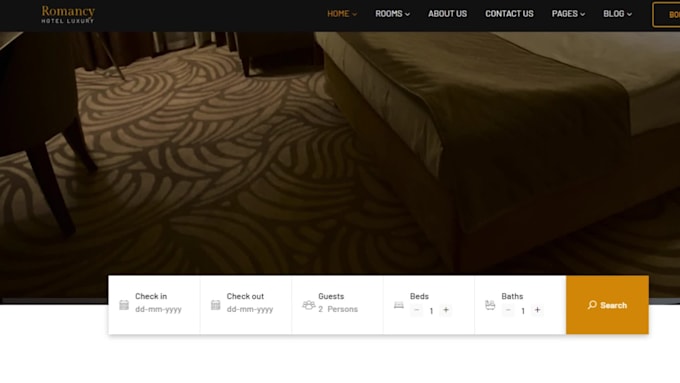The height and width of the screenshot is (383, 680).
Task: Open the Guests 2 Persons selector
Action: coord(338,309)
